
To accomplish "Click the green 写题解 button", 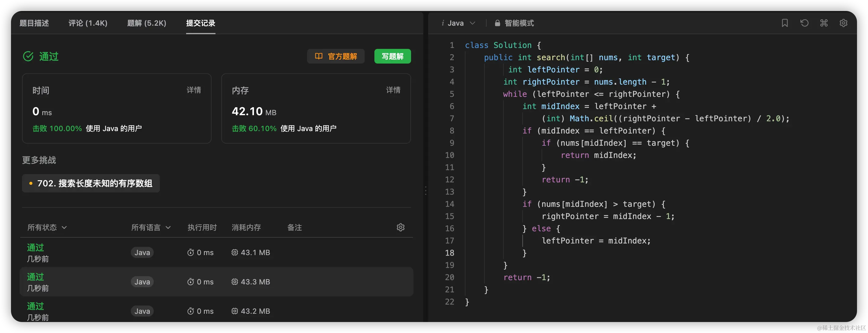I will [392, 56].
